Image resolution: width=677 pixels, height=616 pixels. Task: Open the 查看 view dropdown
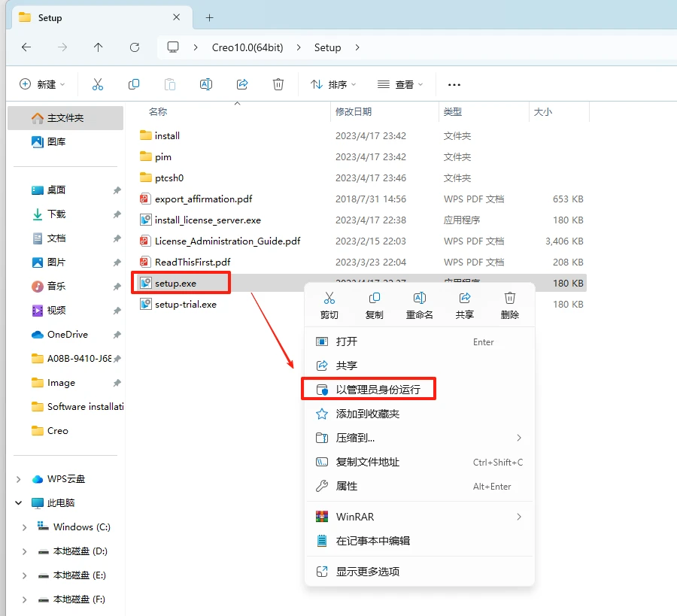400,84
